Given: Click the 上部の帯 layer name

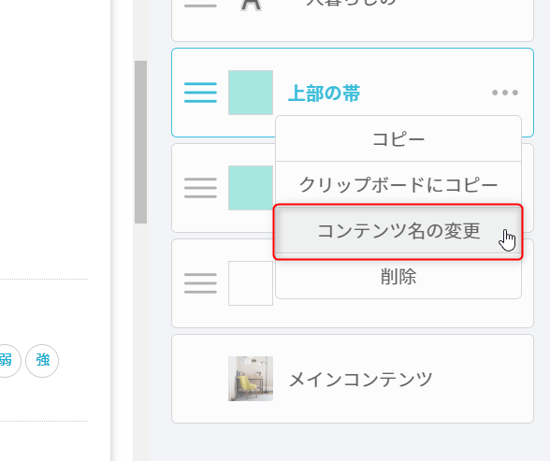Looking at the screenshot, I should point(324,93).
